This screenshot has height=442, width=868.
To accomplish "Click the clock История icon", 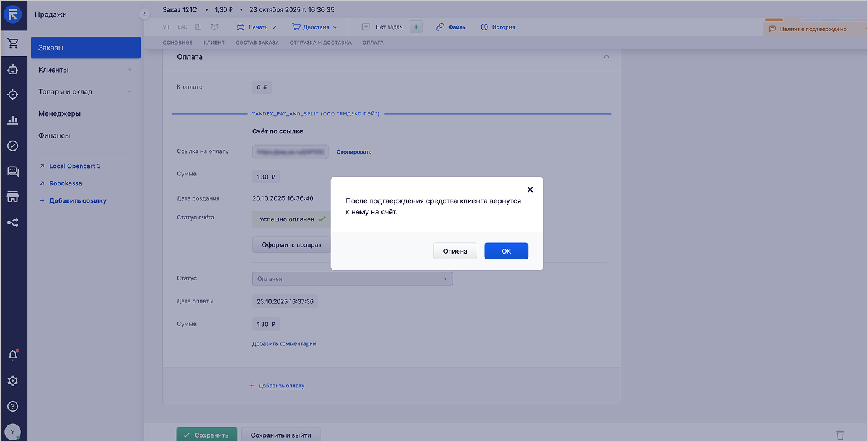I will click(484, 27).
